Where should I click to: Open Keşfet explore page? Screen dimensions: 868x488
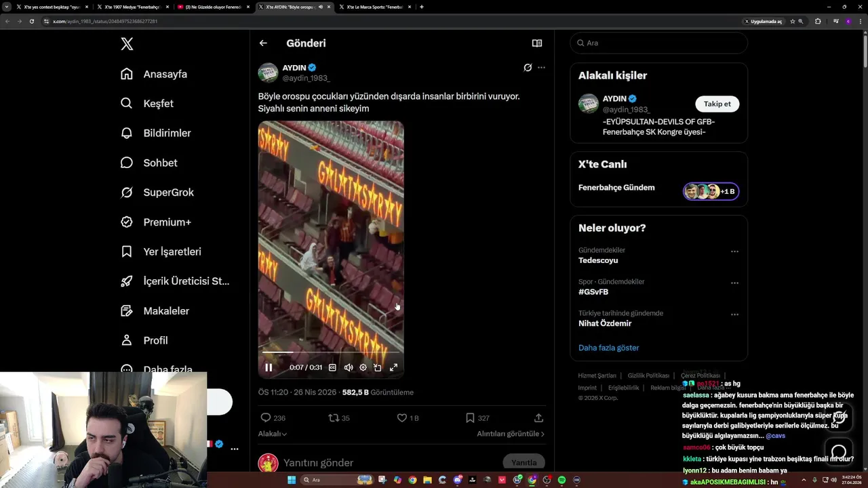(147, 104)
